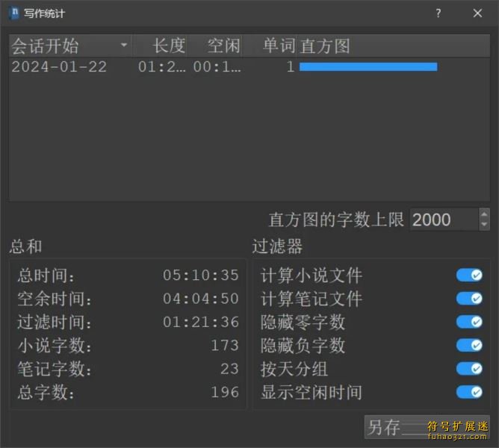Click the blue histogram bar

pyautogui.click(x=368, y=66)
